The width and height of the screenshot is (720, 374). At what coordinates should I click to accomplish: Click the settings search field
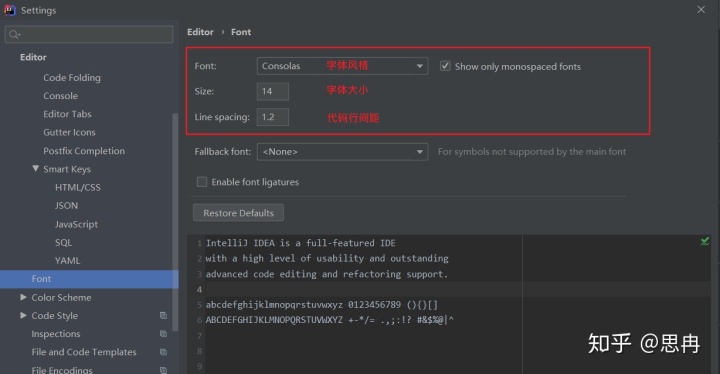pos(89,34)
